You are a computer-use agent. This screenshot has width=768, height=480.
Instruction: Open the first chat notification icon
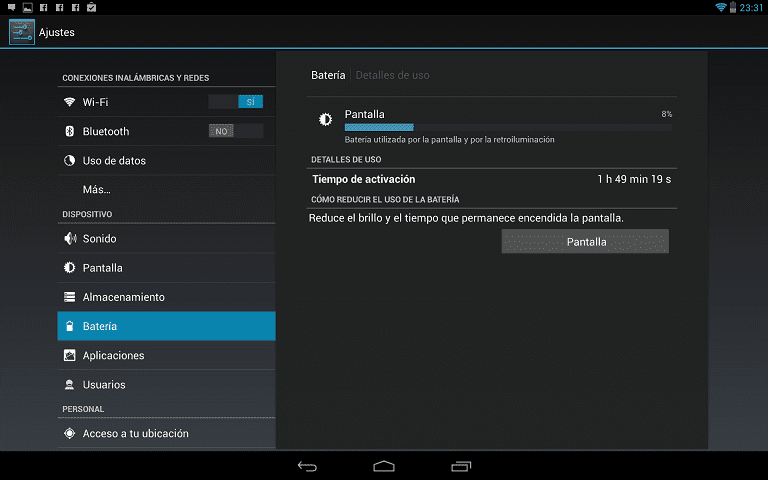[11, 7]
